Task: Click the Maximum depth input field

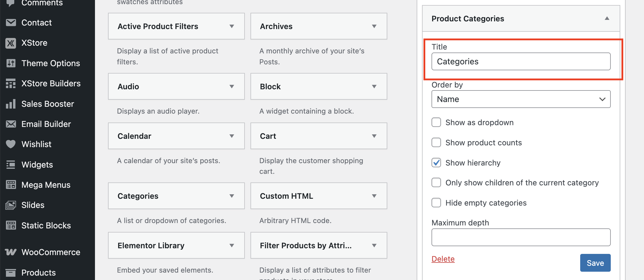Action: [521, 237]
